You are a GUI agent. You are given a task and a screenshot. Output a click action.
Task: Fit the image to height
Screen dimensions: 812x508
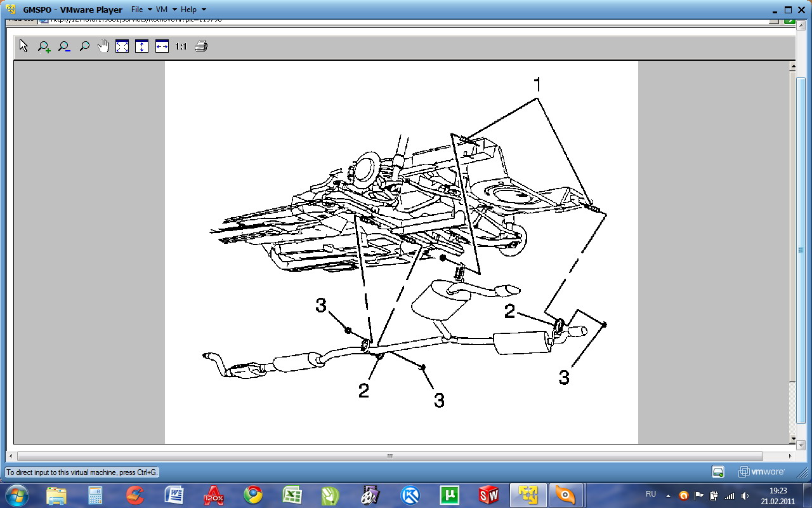[x=141, y=46]
